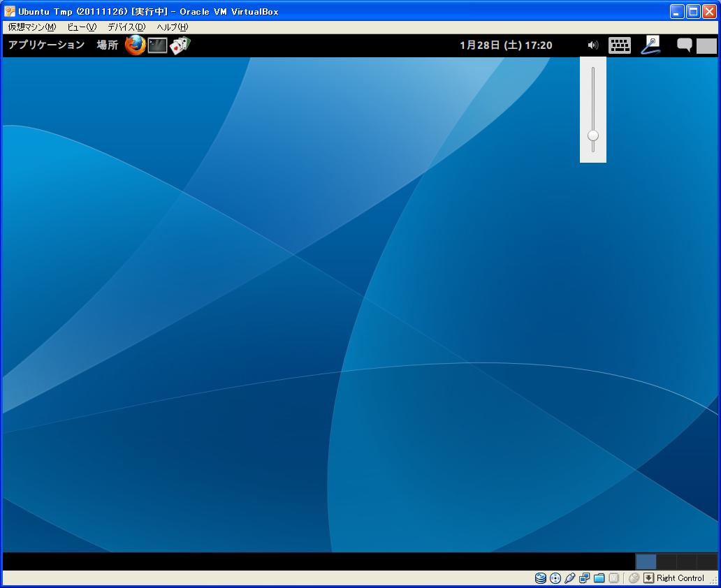Click the hard disk activity indicator
This screenshot has height=588, width=721.
[541, 578]
